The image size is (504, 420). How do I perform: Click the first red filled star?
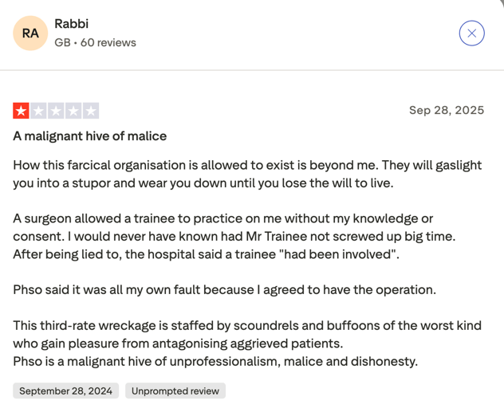[x=22, y=111]
